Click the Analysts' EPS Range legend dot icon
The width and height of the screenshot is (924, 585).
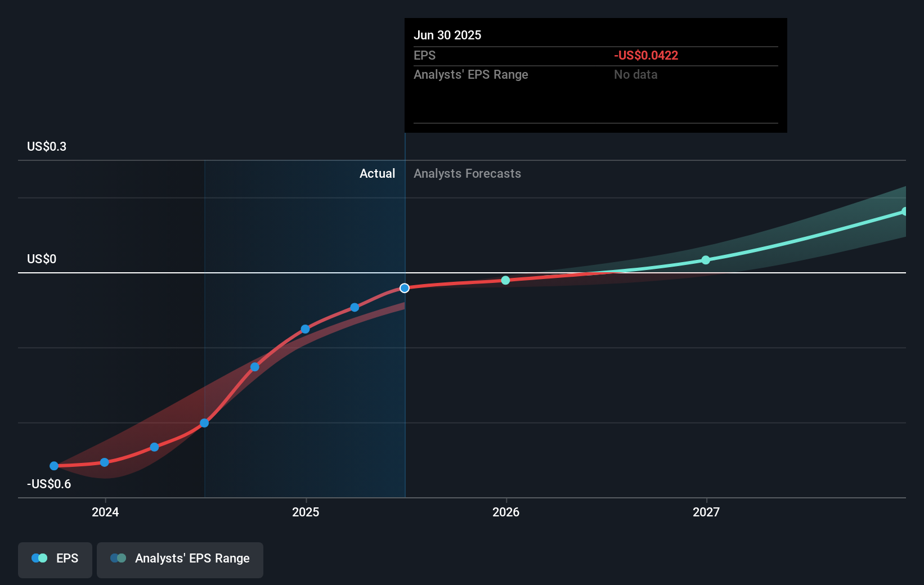(x=117, y=558)
